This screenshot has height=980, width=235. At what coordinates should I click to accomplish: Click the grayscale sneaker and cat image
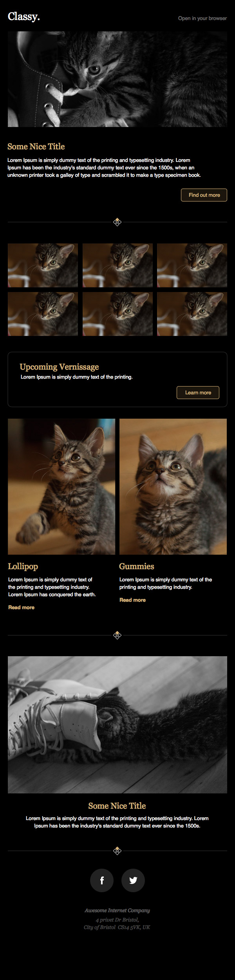click(x=117, y=725)
